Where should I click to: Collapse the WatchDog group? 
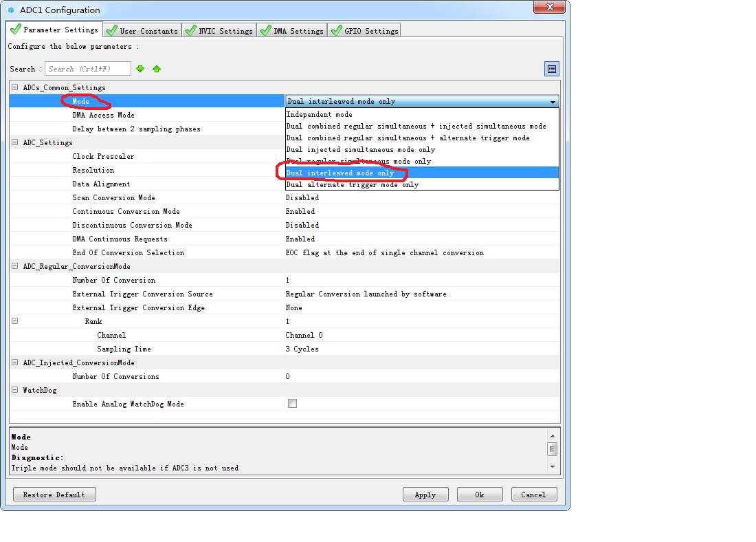15,390
